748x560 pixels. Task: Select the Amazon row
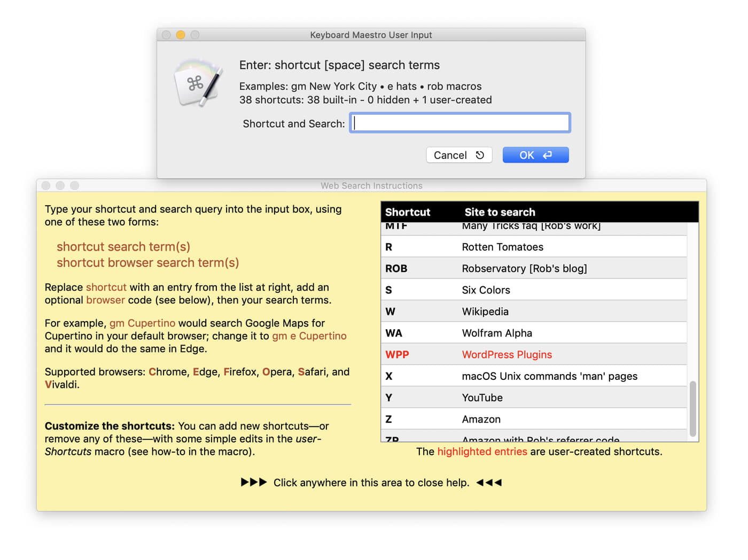(x=534, y=419)
